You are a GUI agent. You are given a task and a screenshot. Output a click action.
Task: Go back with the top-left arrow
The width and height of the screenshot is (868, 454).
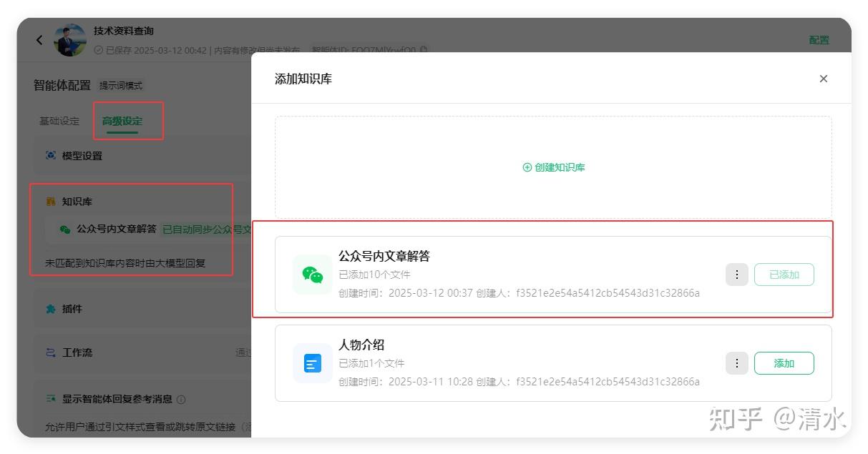point(39,40)
